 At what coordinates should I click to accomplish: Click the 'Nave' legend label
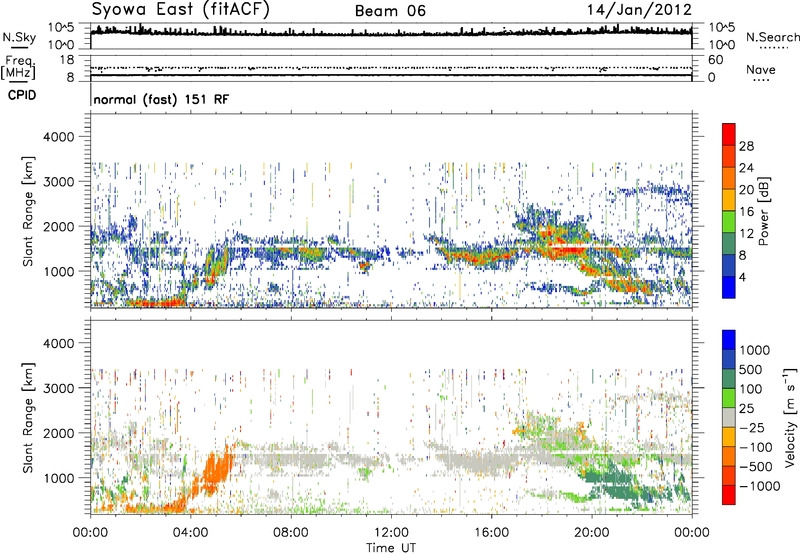click(761, 70)
